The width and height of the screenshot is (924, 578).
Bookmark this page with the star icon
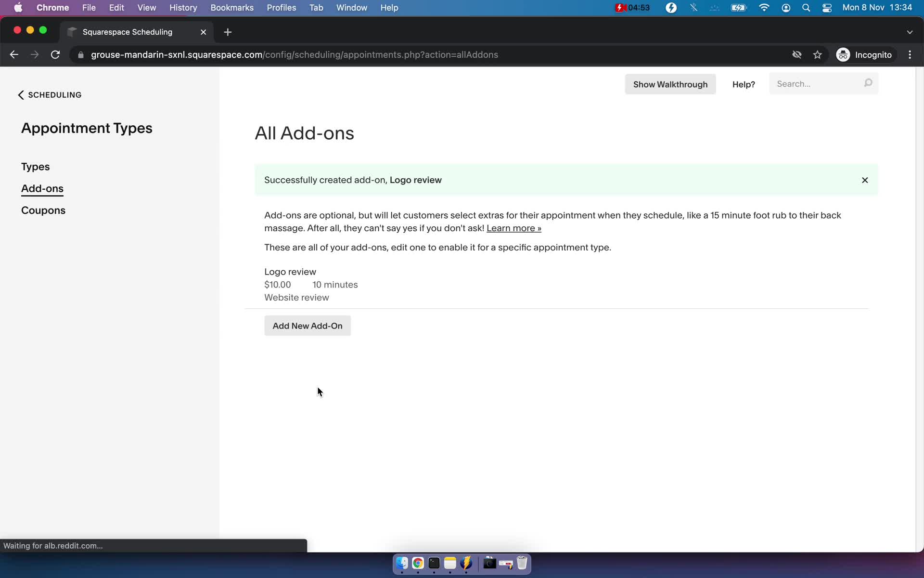pos(817,55)
